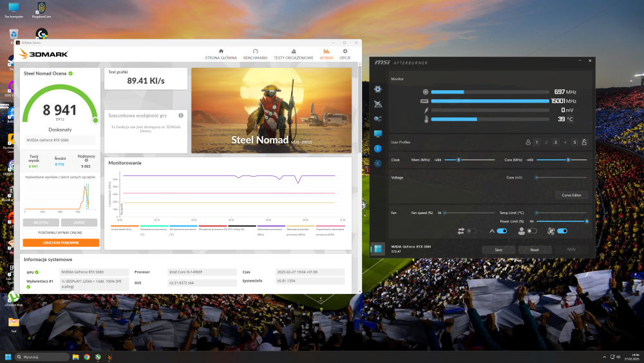Image resolution: width=644 pixels, height=363 pixels.
Task: Toggle the °C temperature unit button
Action: pyautogui.click(x=570, y=119)
